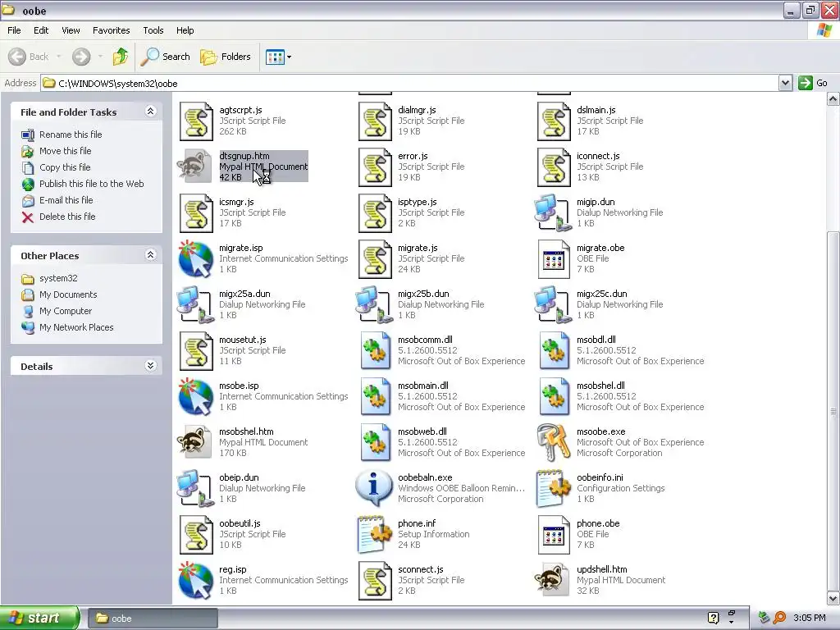
Task: Select the dslmain.js file icon
Action: click(x=554, y=121)
